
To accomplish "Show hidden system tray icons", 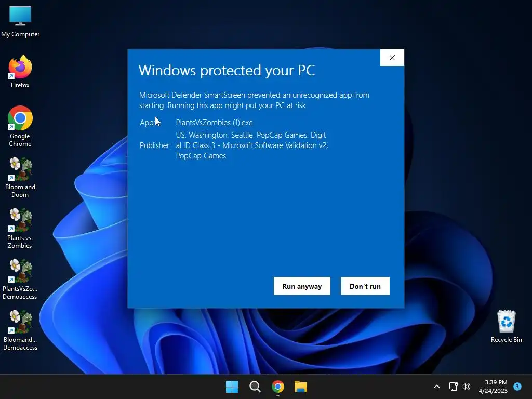I will [x=437, y=387].
